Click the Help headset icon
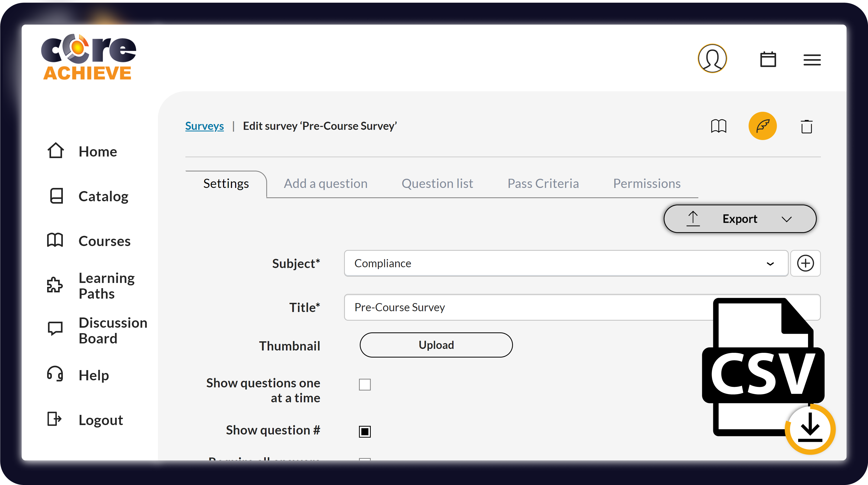Screen dimensions: 868x485 [55, 374]
